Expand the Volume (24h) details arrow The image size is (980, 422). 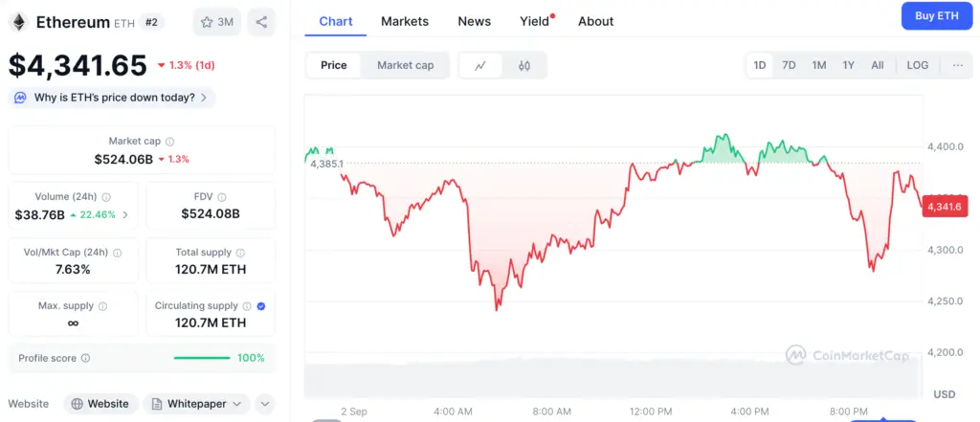(x=125, y=215)
